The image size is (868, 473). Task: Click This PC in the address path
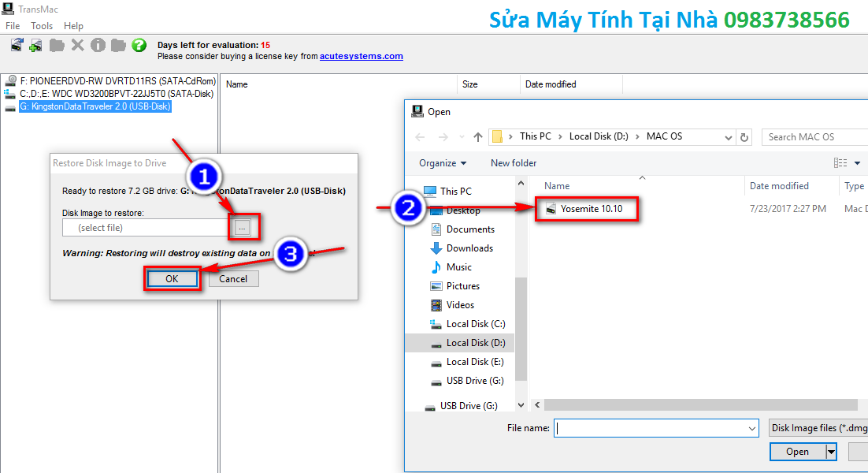(x=536, y=136)
